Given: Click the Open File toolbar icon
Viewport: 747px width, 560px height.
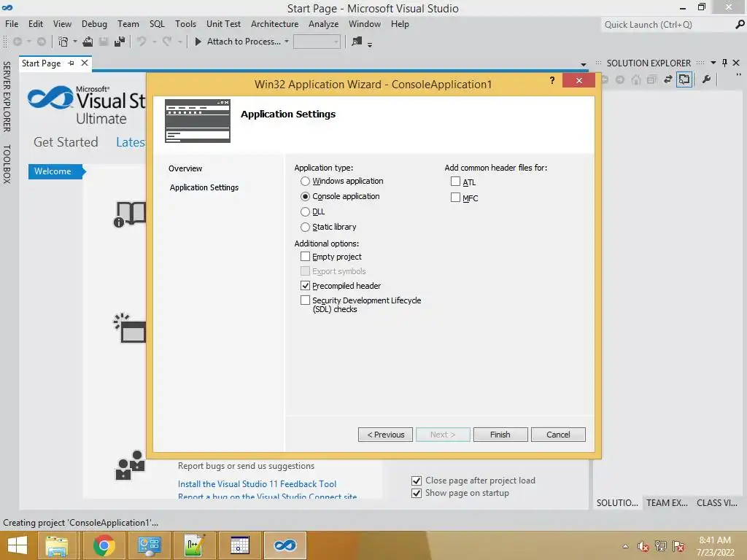Looking at the screenshot, I should (88, 42).
